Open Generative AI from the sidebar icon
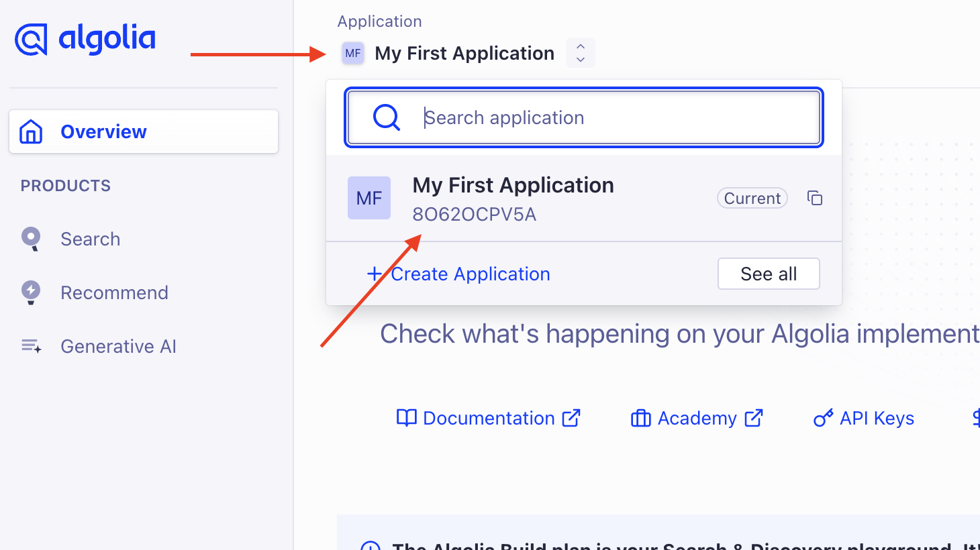980x550 pixels. (30, 346)
